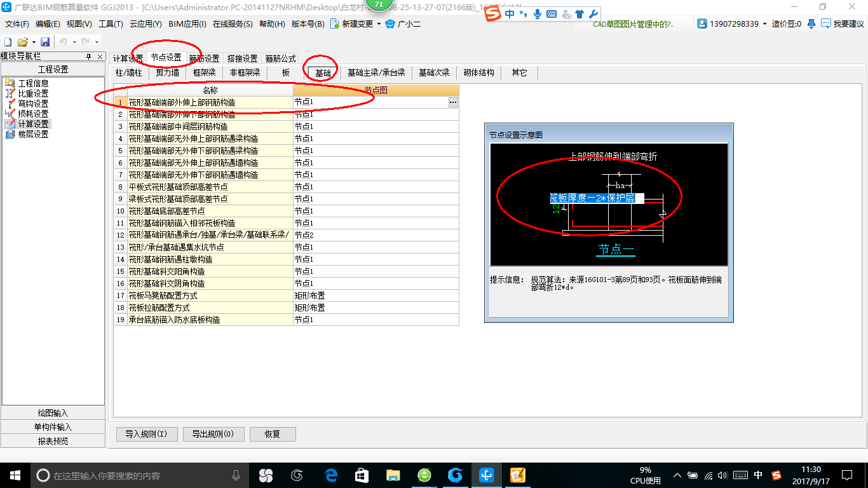The height and width of the screenshot is (488, 868).
Task: Click 节点一 link in diagram
Action: click(x=615, y=249)
